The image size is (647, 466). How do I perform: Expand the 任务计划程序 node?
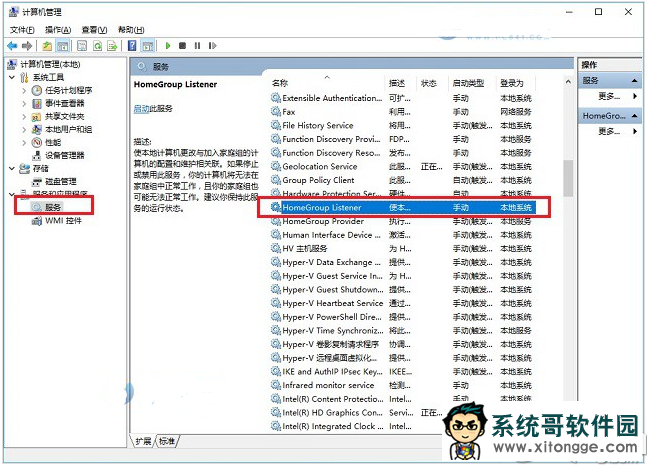tap(24, 90)
